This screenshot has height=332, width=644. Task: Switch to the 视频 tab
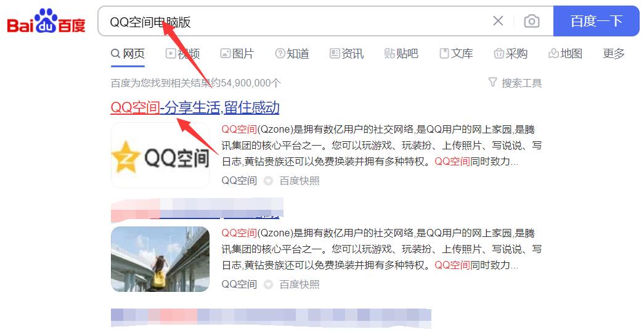point(183,54)
